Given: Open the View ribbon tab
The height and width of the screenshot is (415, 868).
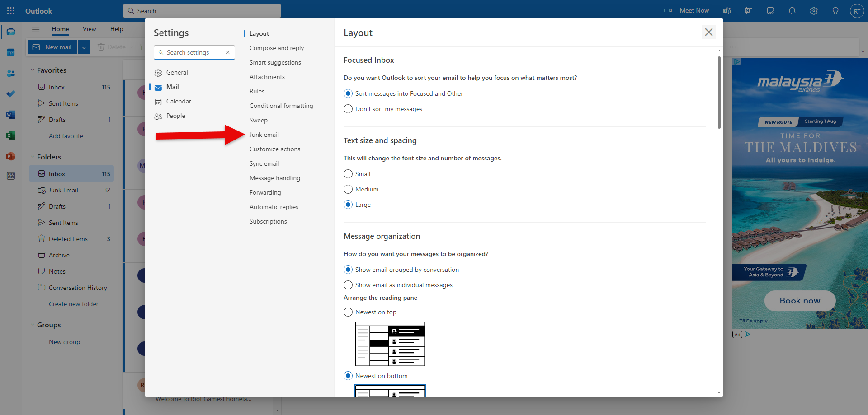Looking at the screenshot, I should point(89,29).
